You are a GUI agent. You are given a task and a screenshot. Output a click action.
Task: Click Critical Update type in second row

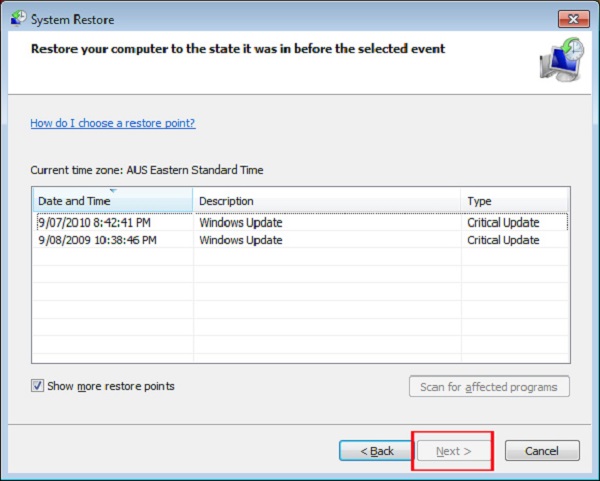click(503, 240)
